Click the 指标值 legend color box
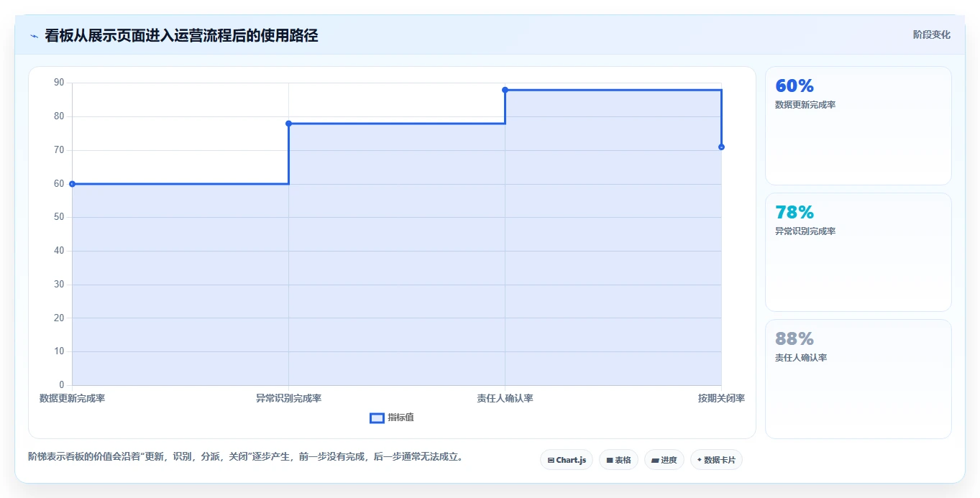The height and width of the screenshot is (498, 980). coord(377,418)
